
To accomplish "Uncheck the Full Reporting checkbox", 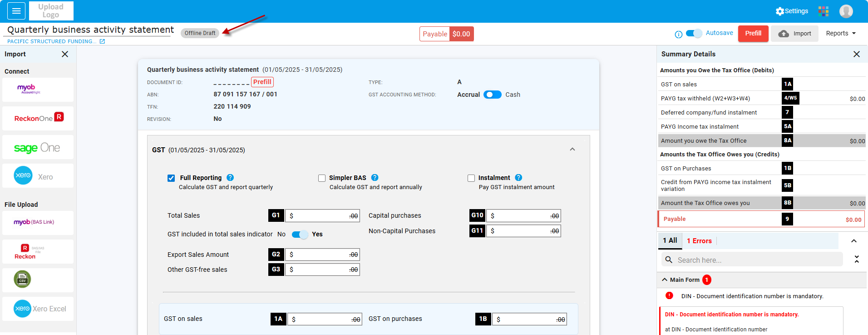I will pyautogui.click(x=171, y=178).
